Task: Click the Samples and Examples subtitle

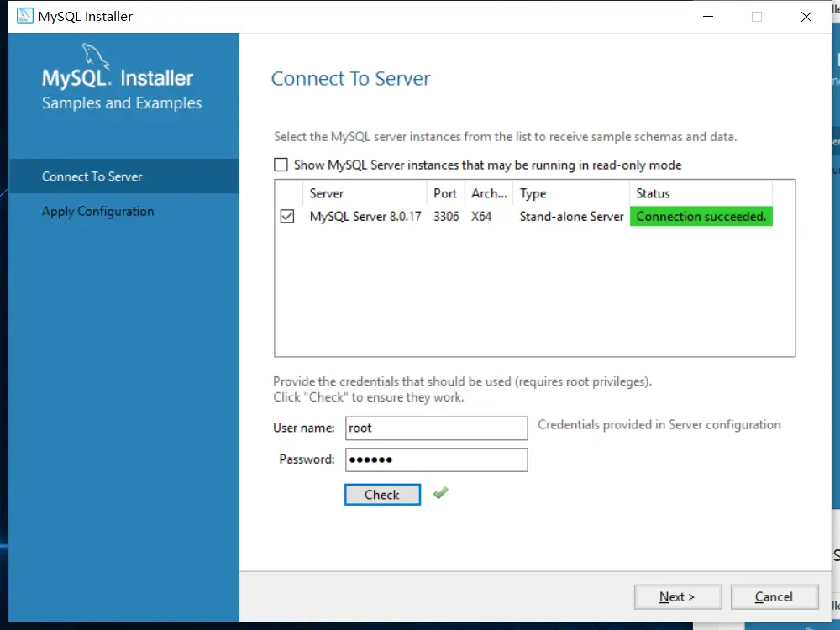Action: 122,102
